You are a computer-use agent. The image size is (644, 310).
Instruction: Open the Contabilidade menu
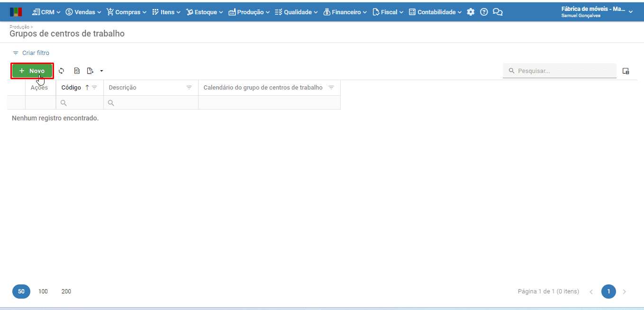point(435,12)
